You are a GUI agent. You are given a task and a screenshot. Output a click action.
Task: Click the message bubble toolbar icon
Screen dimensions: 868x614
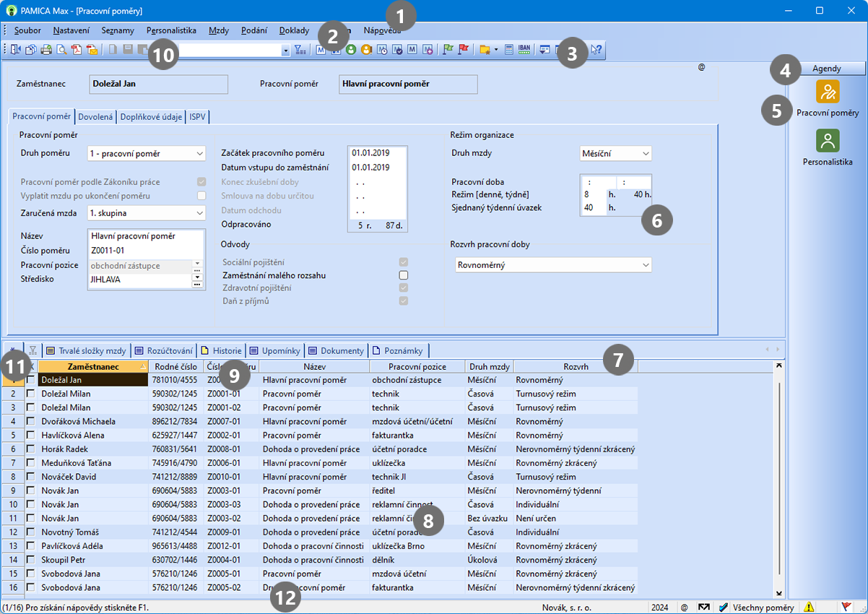click(x=544, y=50)
